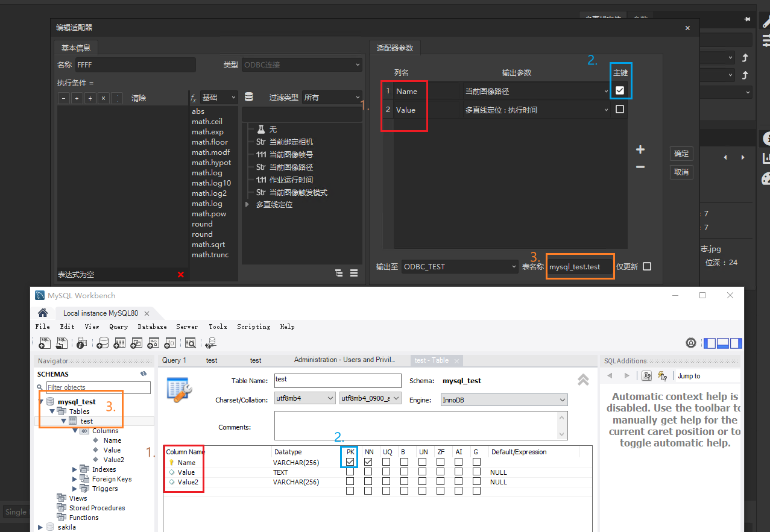Open output parameter dropdown 多直线定位 : 执行时间
Screen dimensions: 770x532
coord(537,110)
